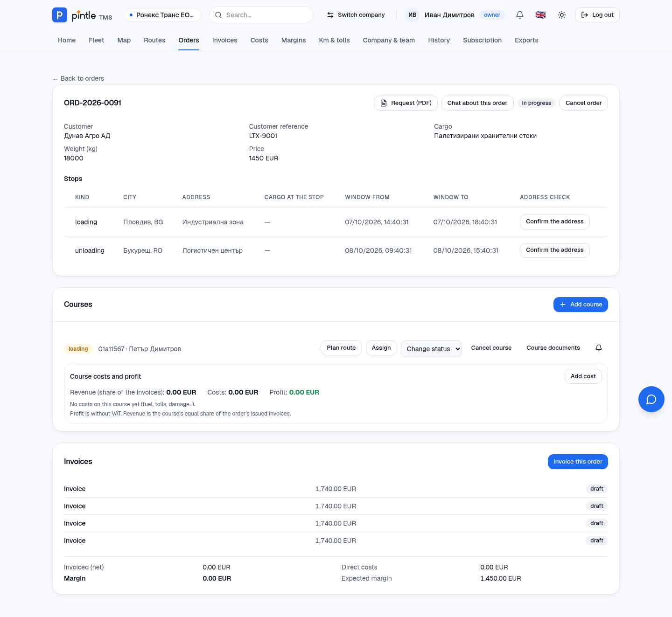
Task: Click Back to orders link
Action: [78, 78]
